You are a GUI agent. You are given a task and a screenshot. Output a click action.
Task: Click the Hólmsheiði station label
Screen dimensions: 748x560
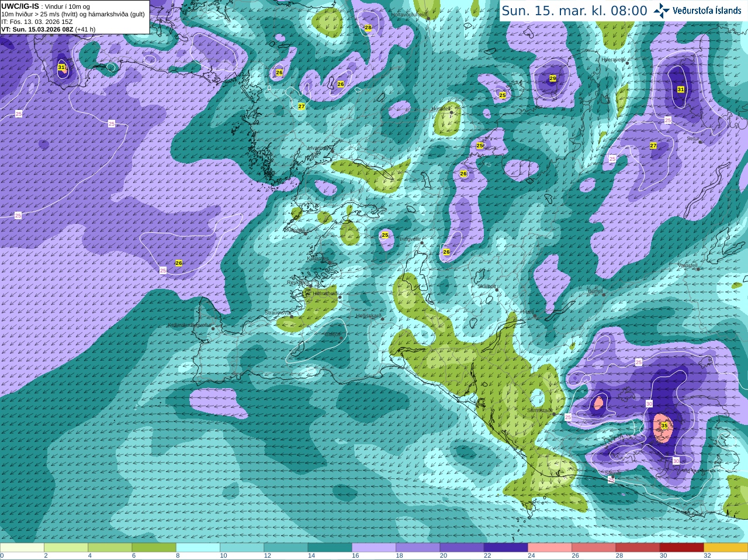point(325,293)
